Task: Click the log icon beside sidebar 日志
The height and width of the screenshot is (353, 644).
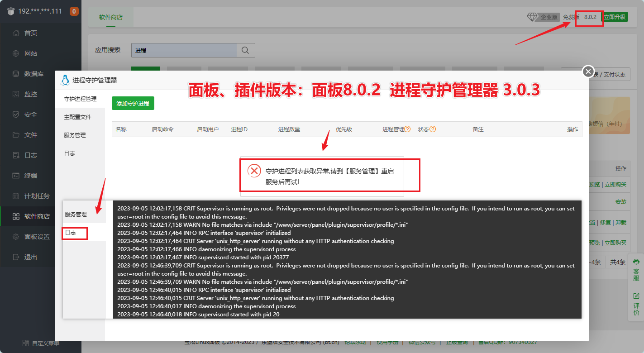Action: click(x=16, y=155)
